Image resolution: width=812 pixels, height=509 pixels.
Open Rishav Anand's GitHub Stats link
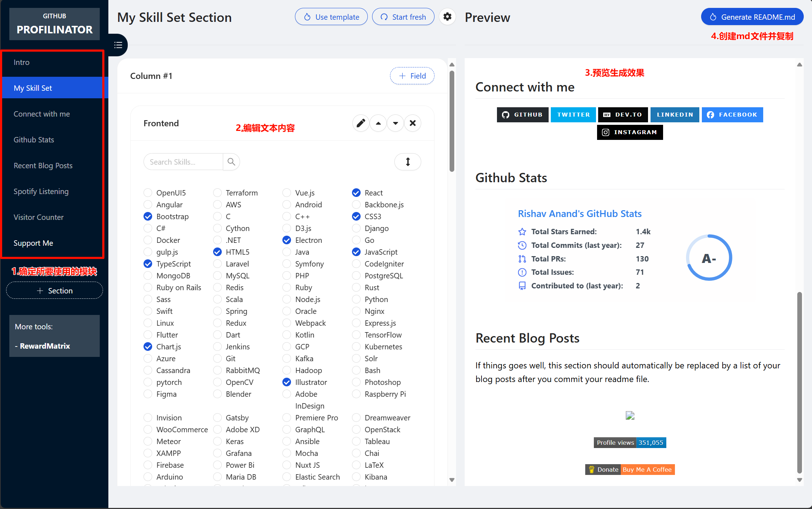coord(580,213)
